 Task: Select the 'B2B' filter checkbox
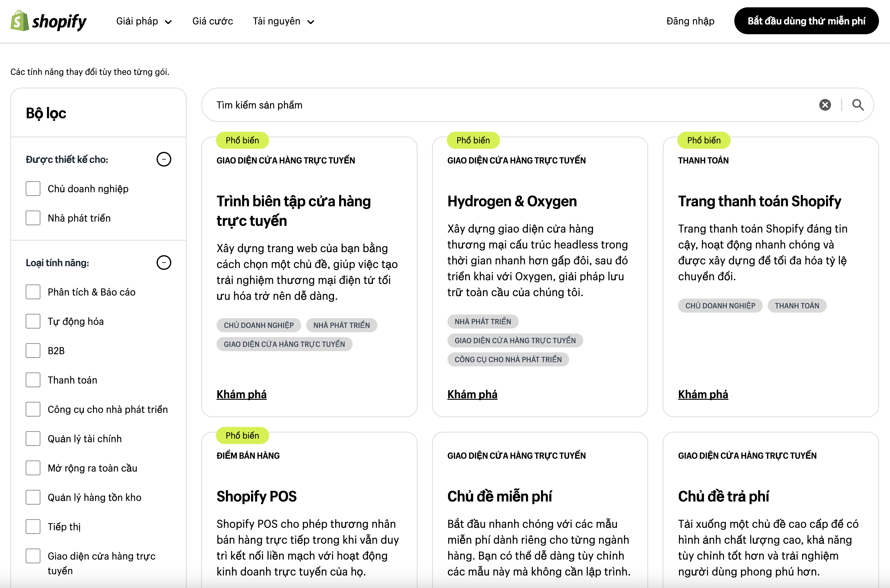tap(33, 351)
